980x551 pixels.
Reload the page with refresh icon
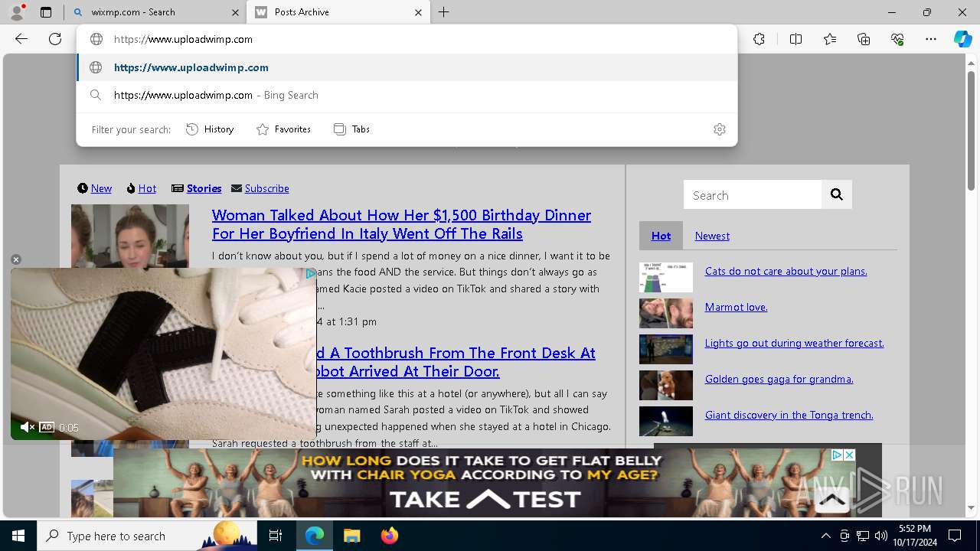[55, 39]
